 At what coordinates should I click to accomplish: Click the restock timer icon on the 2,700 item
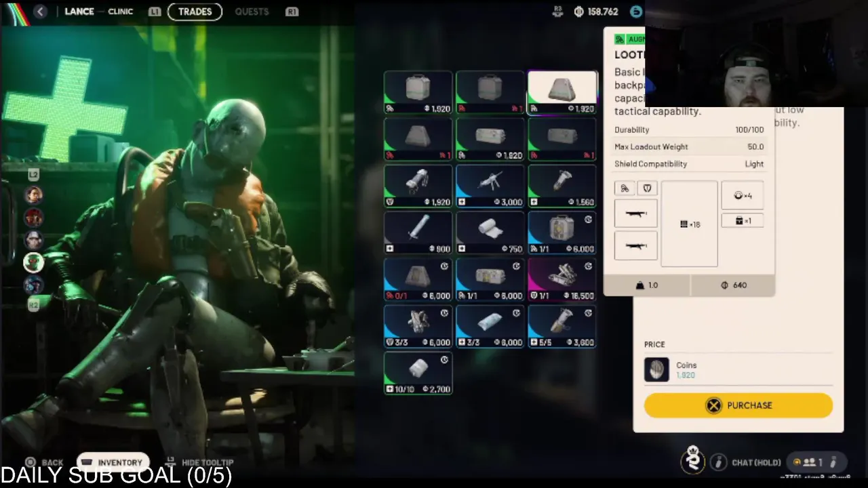click(444, 360)
